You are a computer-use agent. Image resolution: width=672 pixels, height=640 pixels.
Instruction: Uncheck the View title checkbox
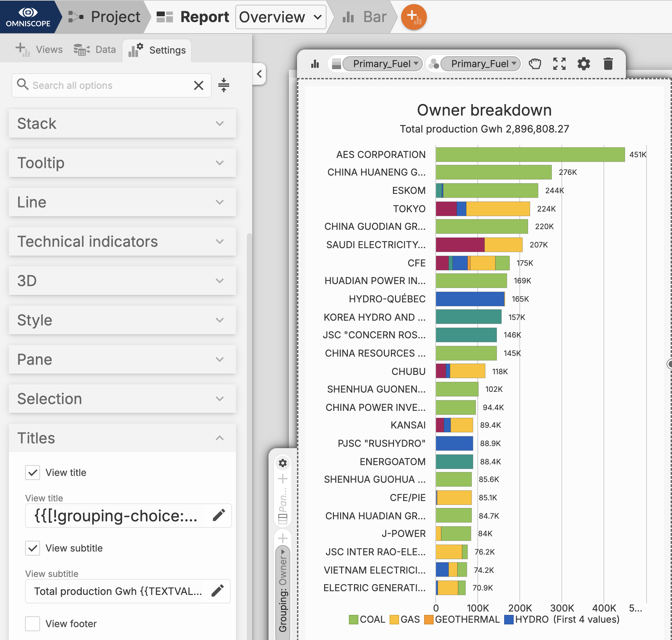click(x=33, y=473)
